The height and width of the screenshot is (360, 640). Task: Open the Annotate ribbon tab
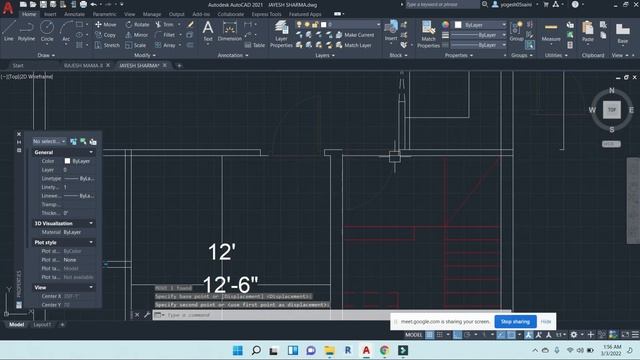pyautogui.click(x=74, y=14)
